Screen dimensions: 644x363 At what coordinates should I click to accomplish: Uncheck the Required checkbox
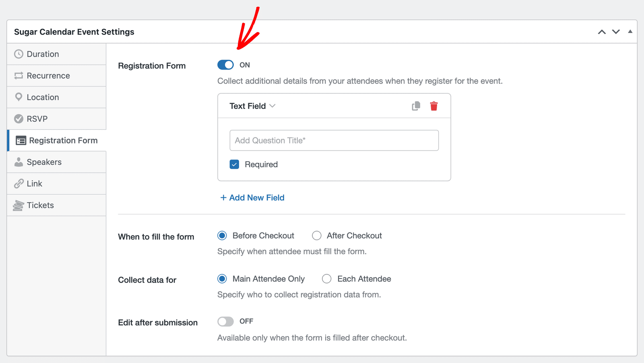click(234, 164)
